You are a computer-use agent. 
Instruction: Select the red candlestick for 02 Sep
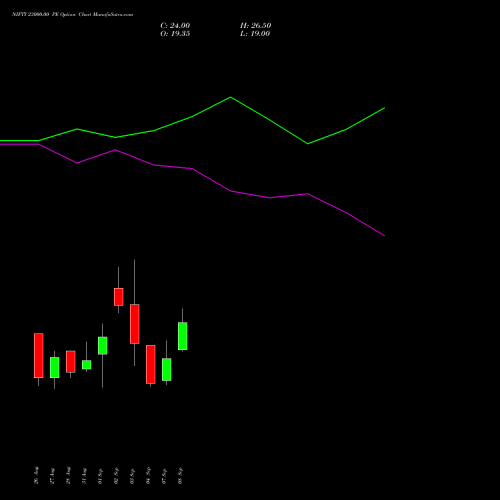(x=119, y=297)
